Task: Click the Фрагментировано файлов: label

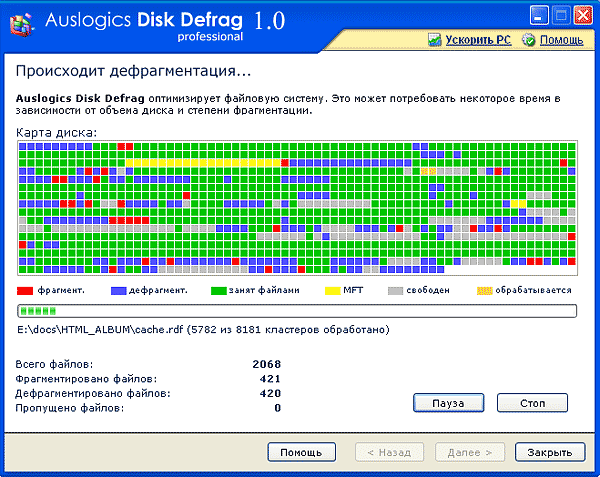Action: pyautogui.click(x=86, y=379)
